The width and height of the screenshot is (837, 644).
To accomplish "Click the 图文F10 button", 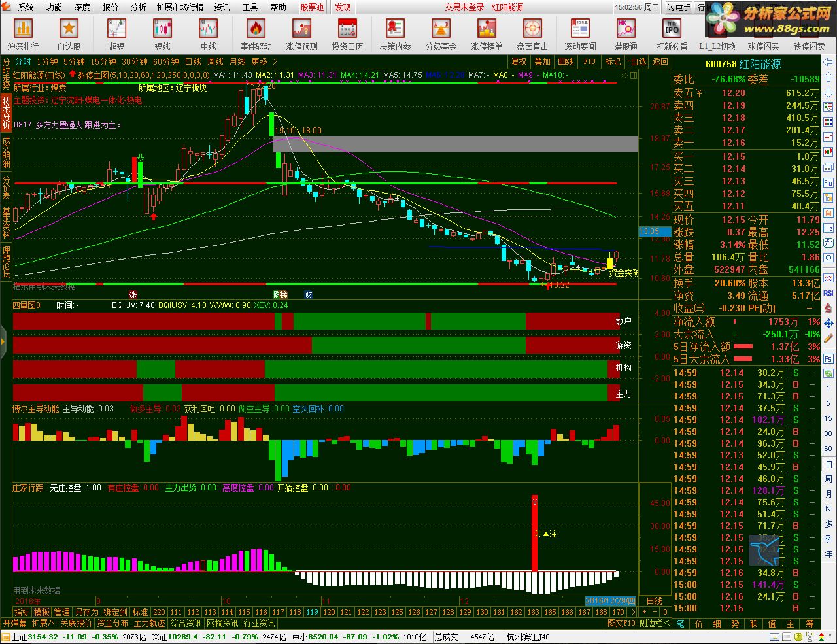I will [x=621, y=624].
